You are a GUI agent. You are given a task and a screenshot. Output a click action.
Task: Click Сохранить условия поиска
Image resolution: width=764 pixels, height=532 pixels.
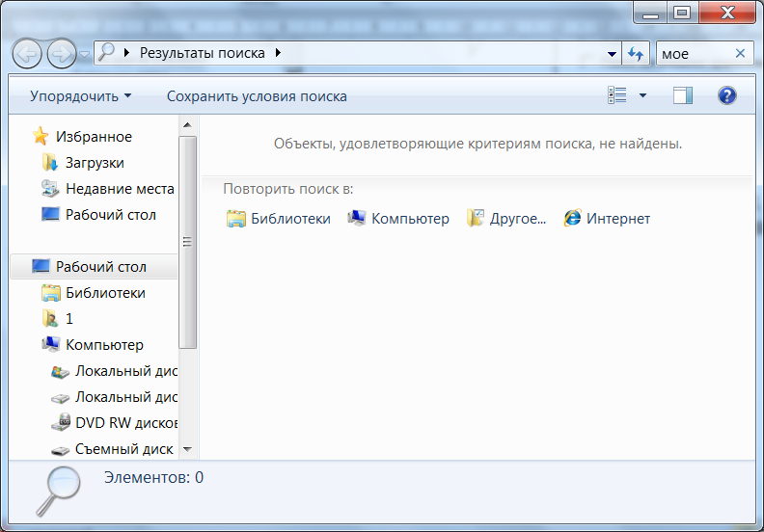pyautogui.click(x=257, y=95)
